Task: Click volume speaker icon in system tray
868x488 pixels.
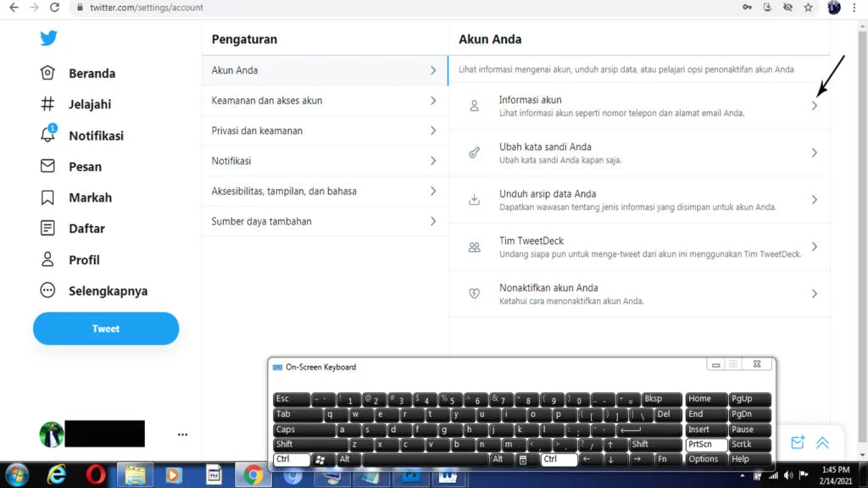Action: [788, 475]
